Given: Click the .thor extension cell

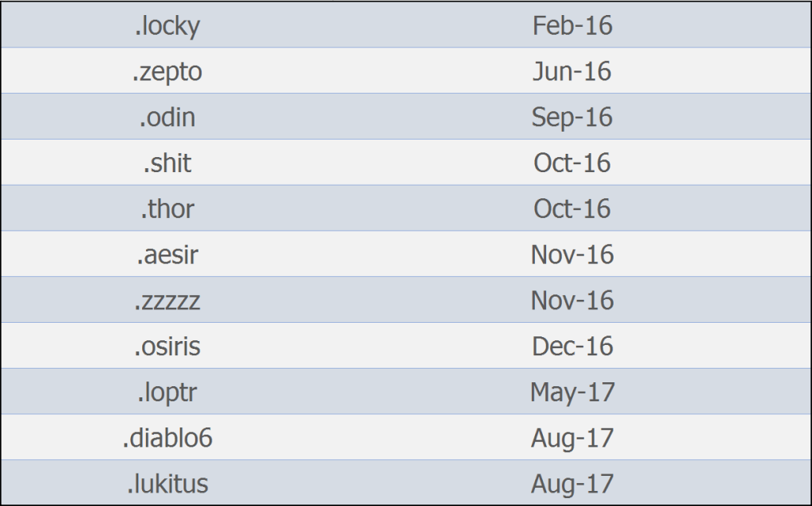Looking at the screenshot, I should (167, 209).
